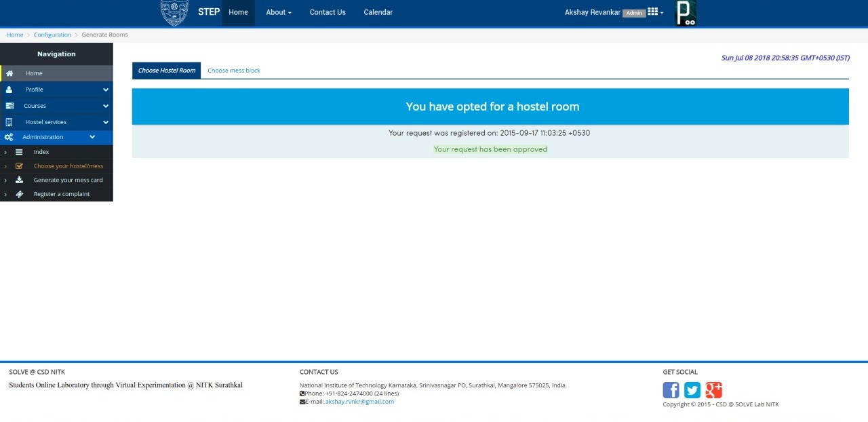Expand the Profile section chevron
The height and width of the screenshot is (422, 868).
(106, 90)
